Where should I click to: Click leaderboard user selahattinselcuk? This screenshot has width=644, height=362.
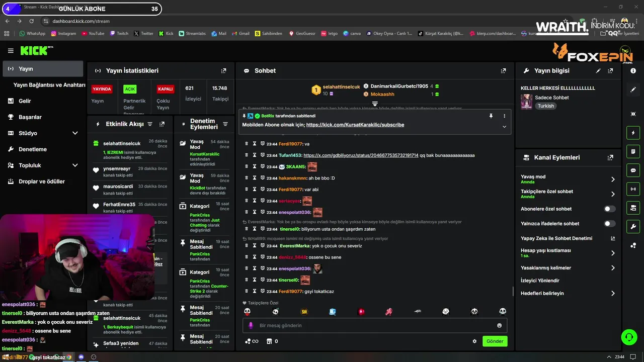(341, 87)
